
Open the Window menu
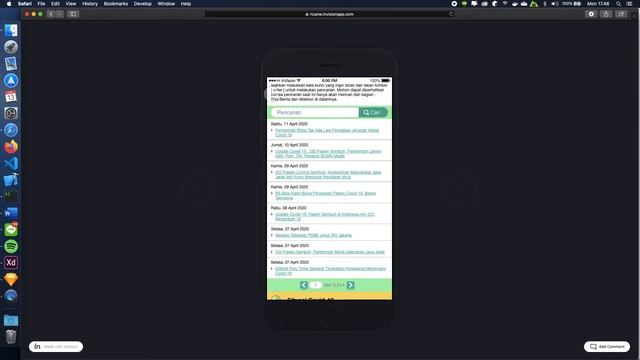pyautogui.click(x=166, y=4)
